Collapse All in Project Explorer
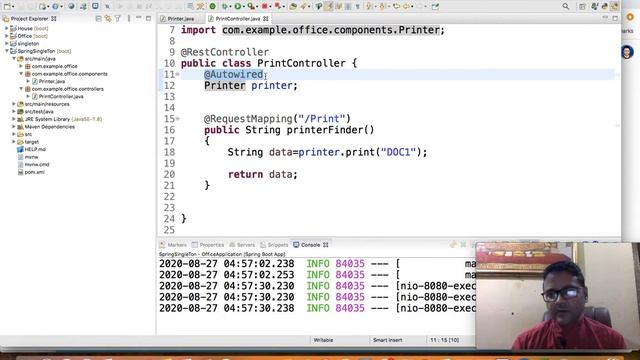This screenshot has height=360, width=640. point(98,19)
